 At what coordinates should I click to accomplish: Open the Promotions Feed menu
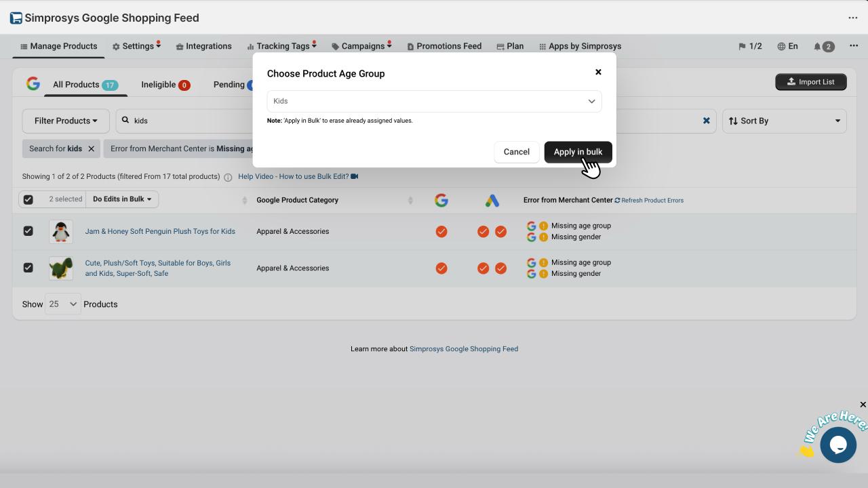[444, 46]
